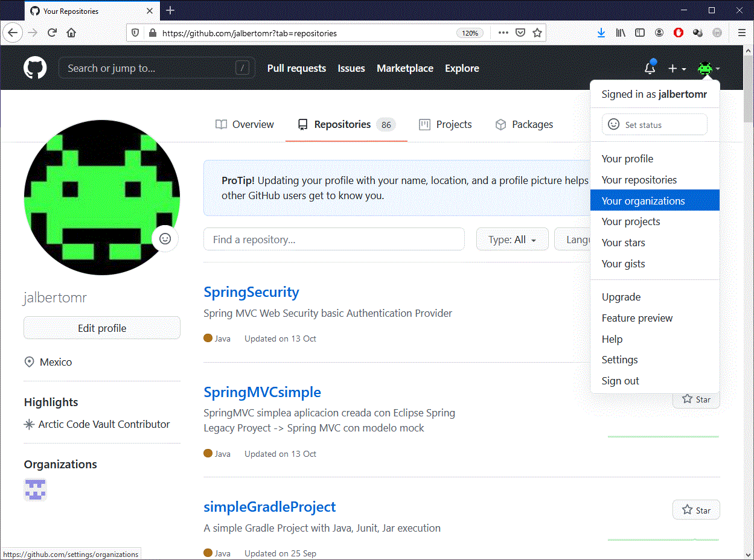Open Firefox hamburger menu
This screenshot has width=754, height=560.
(741, 33)
